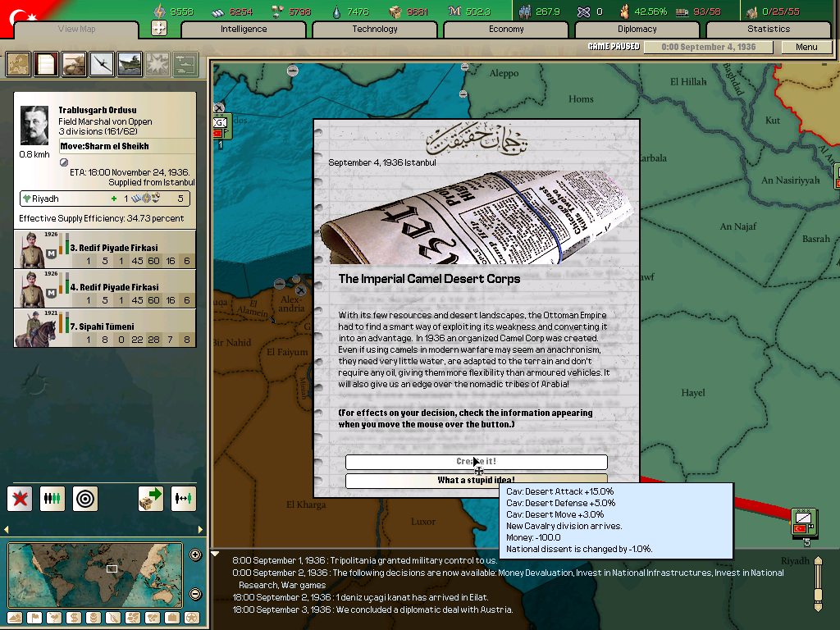Click the zoom in plus on minimap
Image resolution: width=840 pixels, height=630 pixels.
pos(195,555)
